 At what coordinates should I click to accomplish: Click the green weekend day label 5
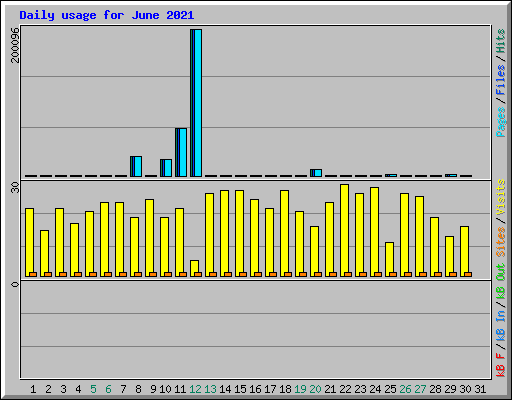click(93, 389)
